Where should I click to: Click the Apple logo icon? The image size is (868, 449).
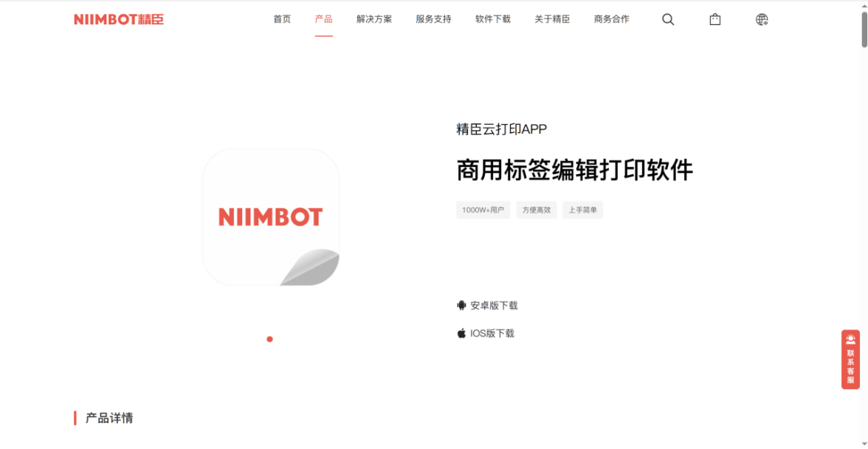coord(461,333)
